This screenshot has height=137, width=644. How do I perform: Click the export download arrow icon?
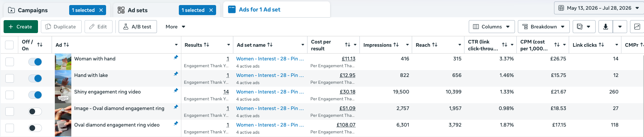606,27
